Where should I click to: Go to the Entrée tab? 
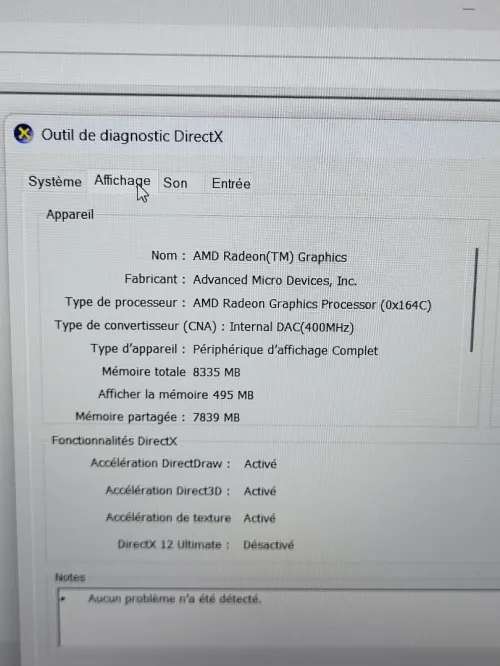[x=231, y=184]
